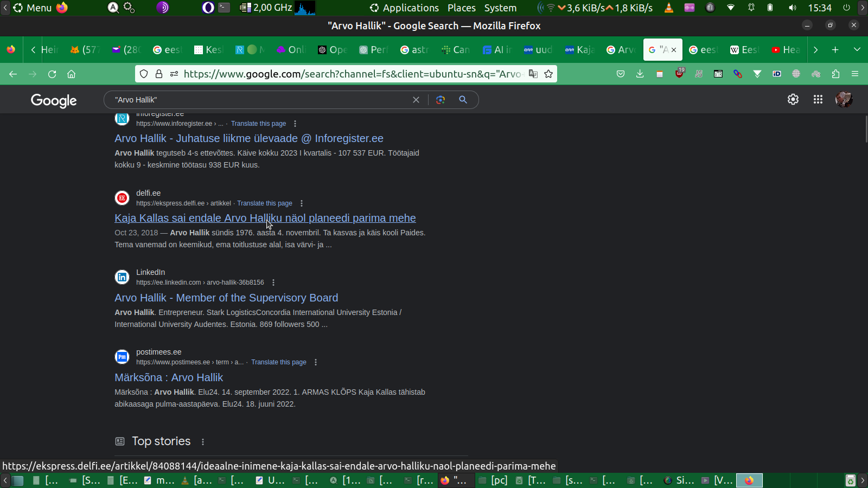Click the Firefox URL address field
Screen dimensions: 868x488
tap(353, 74)
